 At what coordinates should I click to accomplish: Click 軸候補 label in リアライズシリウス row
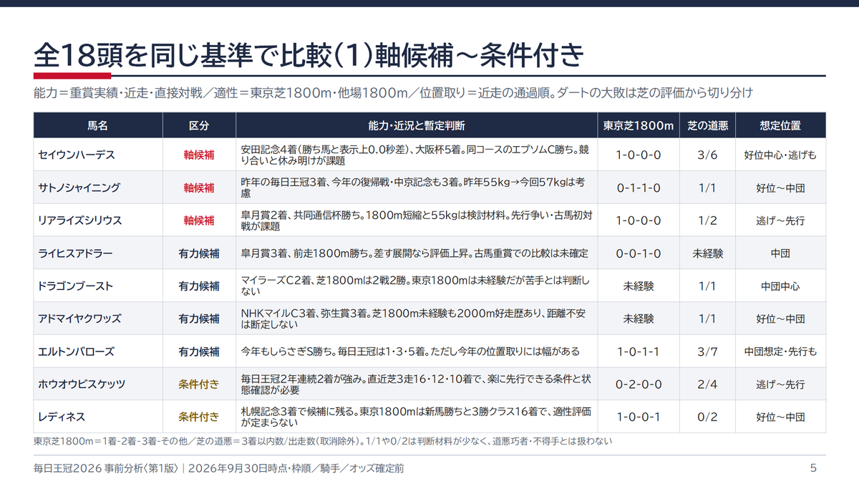point(199,220)
